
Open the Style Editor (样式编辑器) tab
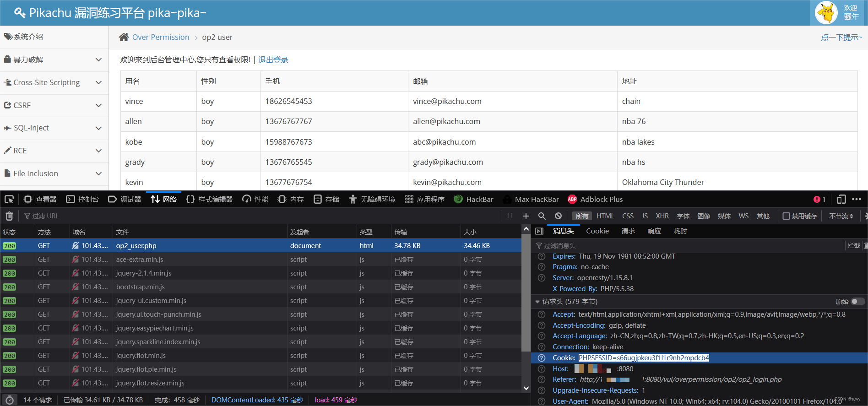click(209, 199)
